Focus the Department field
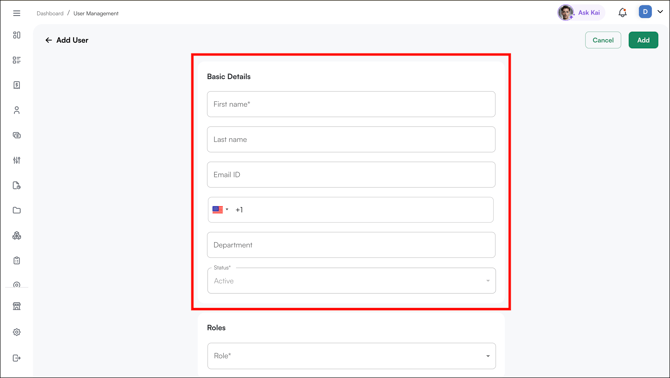The width and height of the screenshot is (670, 378). (351, 245)
